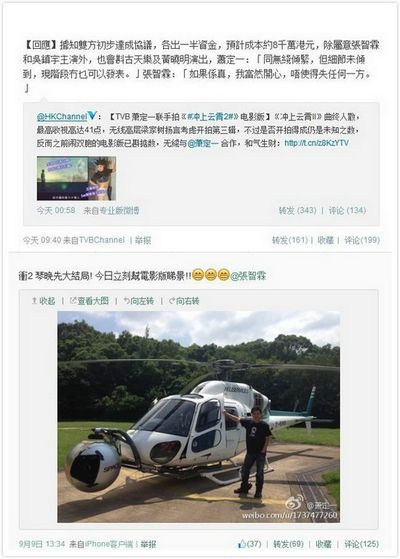This screenshot has height=559, width=400.
Task: Open comments 评论(199) on first post
Action: [362, 240]
